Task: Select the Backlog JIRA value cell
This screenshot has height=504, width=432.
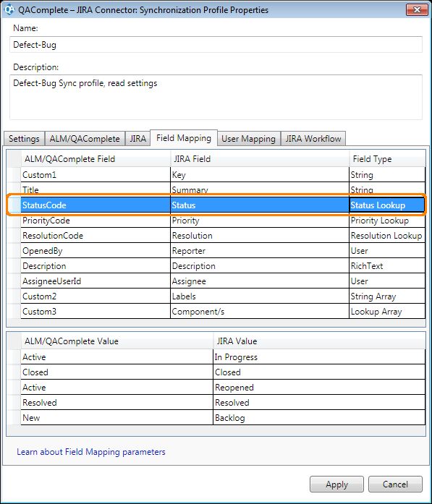Action: click(x=319, y=417)
